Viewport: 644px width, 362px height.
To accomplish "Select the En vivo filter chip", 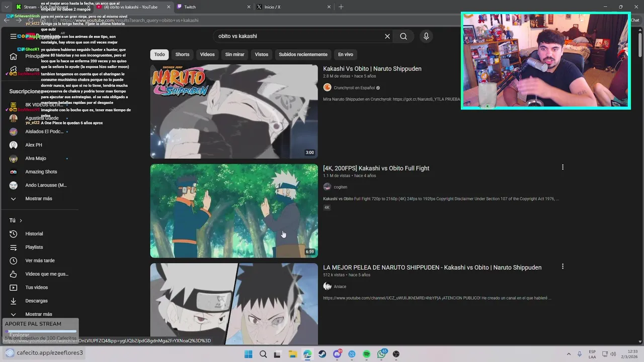I will [x=345, y=54].
